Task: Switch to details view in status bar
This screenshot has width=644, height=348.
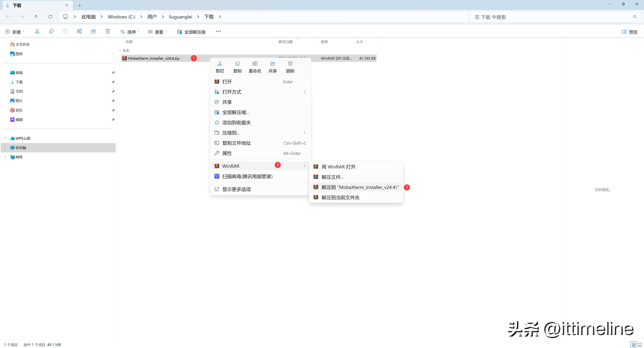Action: (x=633, y=345)
